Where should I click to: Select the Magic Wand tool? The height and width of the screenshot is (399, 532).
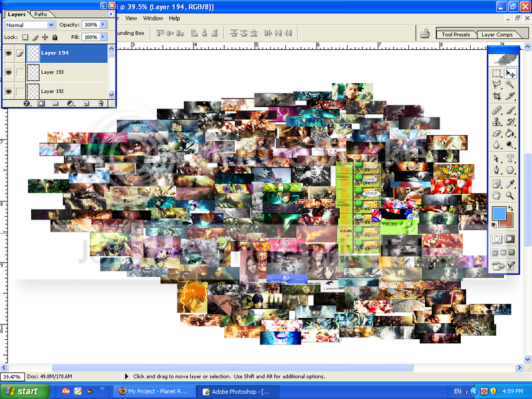[x=510, y=85]
